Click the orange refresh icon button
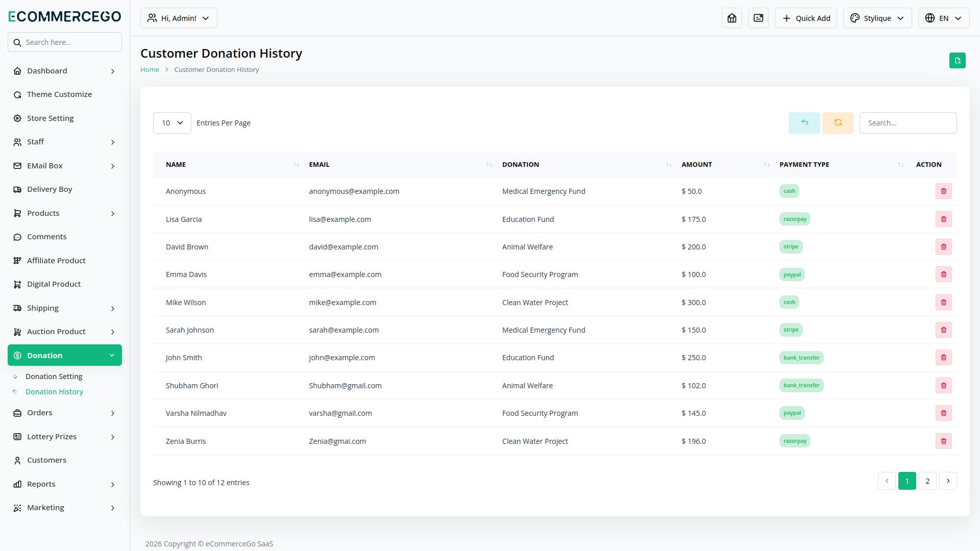 [838, 123]
